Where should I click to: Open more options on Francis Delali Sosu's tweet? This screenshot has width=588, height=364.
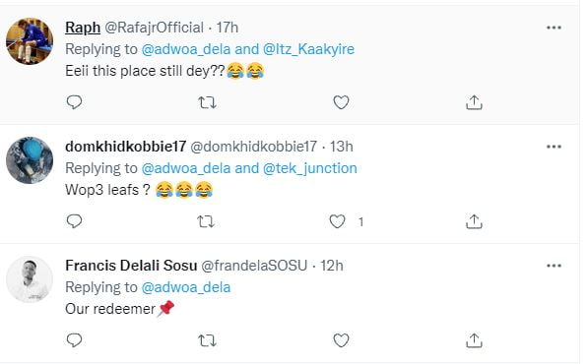(x=554, y=266)
